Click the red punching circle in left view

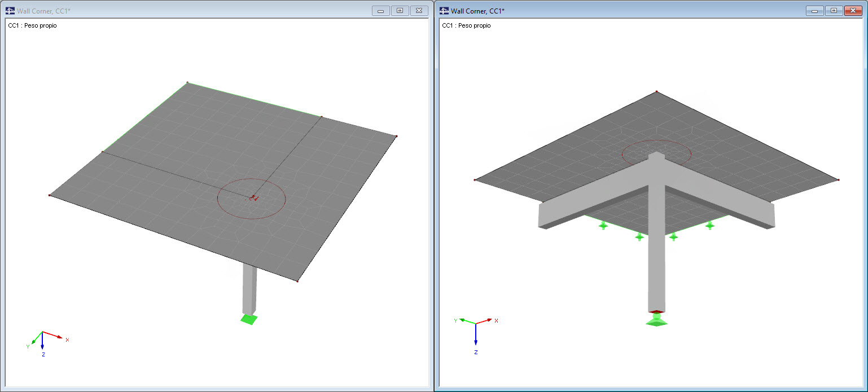252,198
